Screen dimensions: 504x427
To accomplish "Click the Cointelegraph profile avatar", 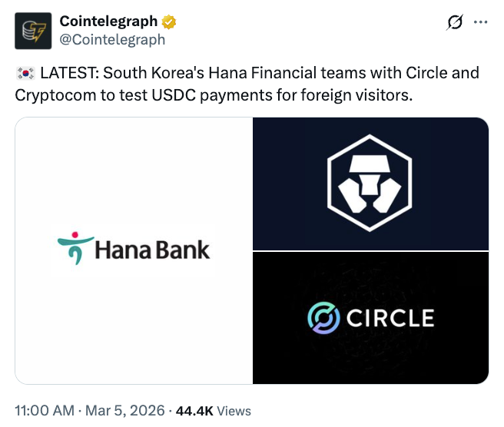I will [34, 31].
